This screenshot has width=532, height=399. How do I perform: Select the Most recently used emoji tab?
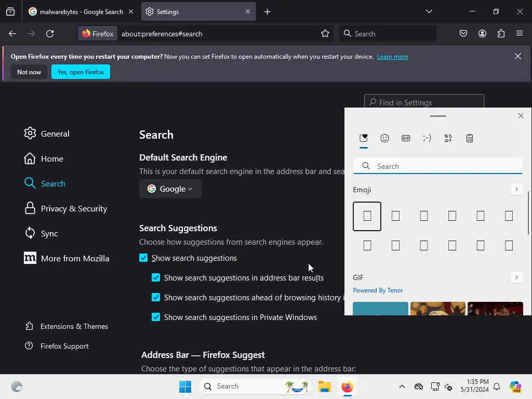coord(363,138)
